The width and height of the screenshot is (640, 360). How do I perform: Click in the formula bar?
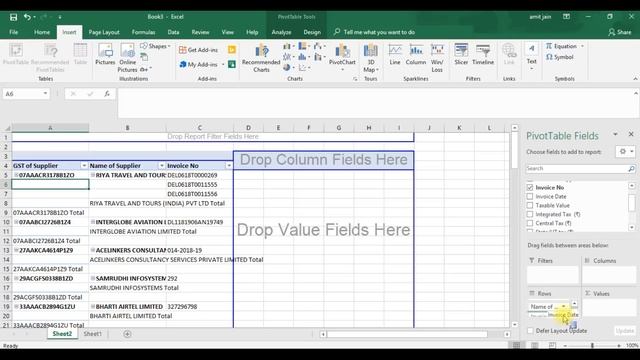pos(376,104)
